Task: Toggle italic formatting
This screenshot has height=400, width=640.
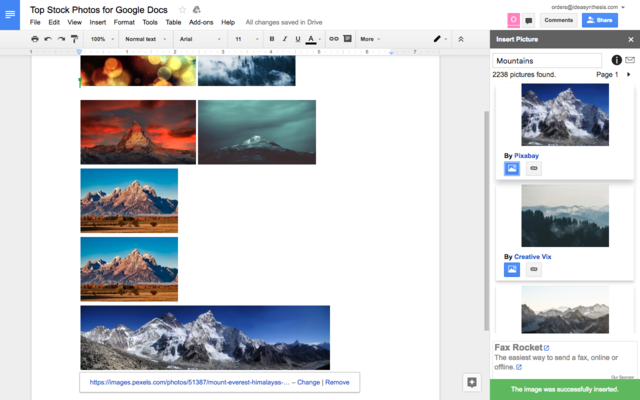Action: [x=285, y=39]
